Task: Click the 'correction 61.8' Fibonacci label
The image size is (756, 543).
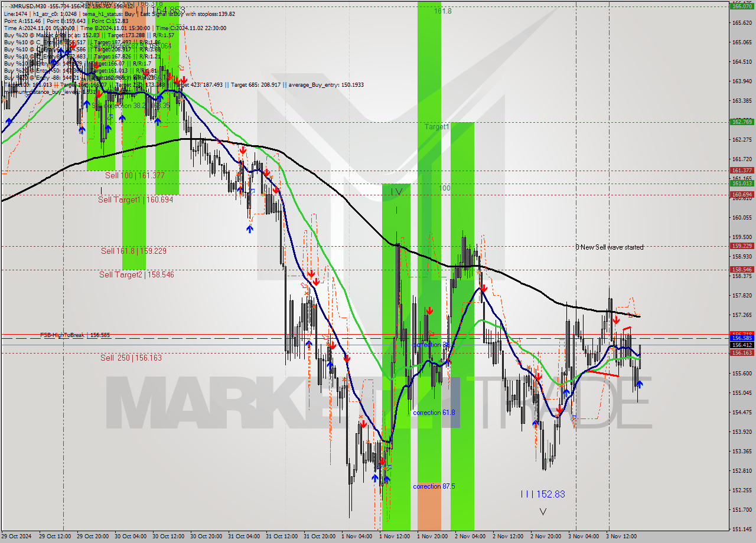Action: tap(434, 413)
